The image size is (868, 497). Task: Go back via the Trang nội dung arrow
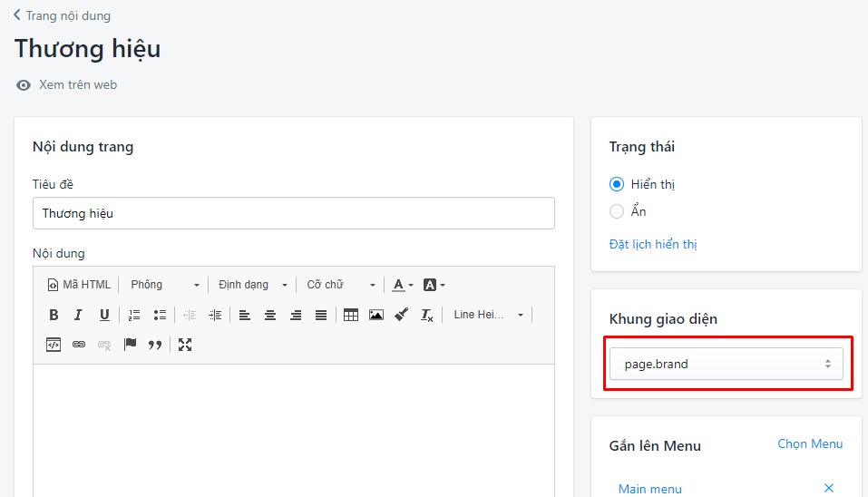click(x=17, y=15)
